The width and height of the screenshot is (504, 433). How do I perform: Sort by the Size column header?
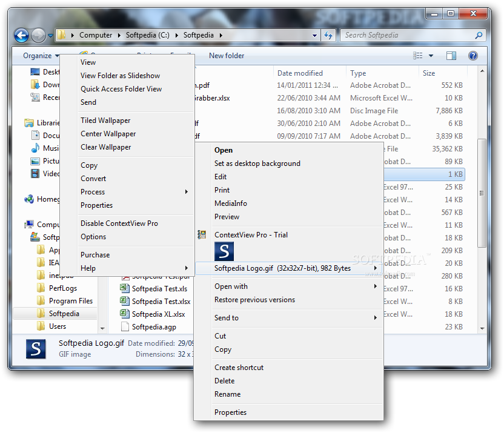[x=429, y=73]
